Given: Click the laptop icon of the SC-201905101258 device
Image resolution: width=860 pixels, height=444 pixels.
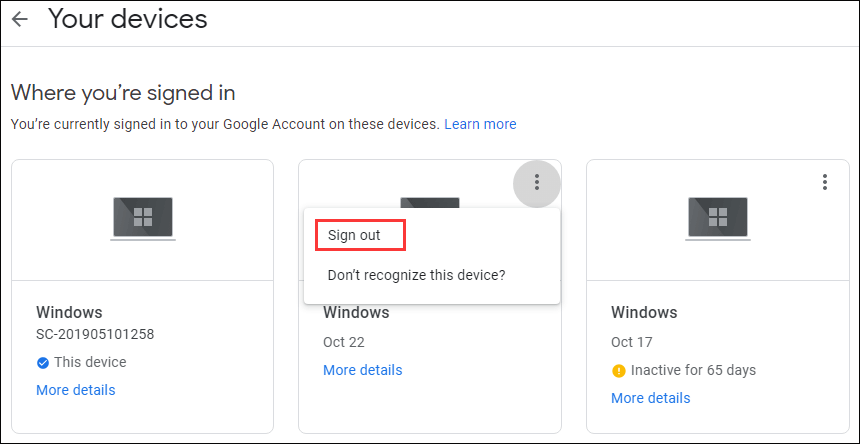Looking at the screenshot, I should [143, 219].
